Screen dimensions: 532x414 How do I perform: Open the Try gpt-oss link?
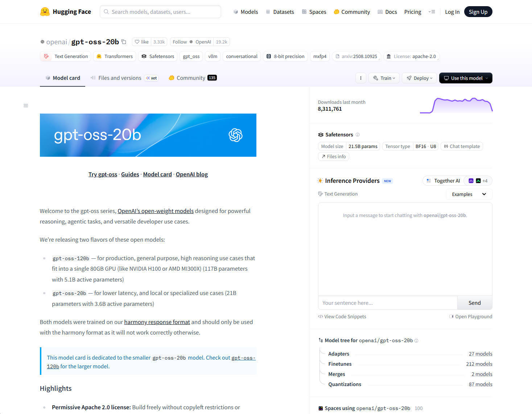coord(103,175)
